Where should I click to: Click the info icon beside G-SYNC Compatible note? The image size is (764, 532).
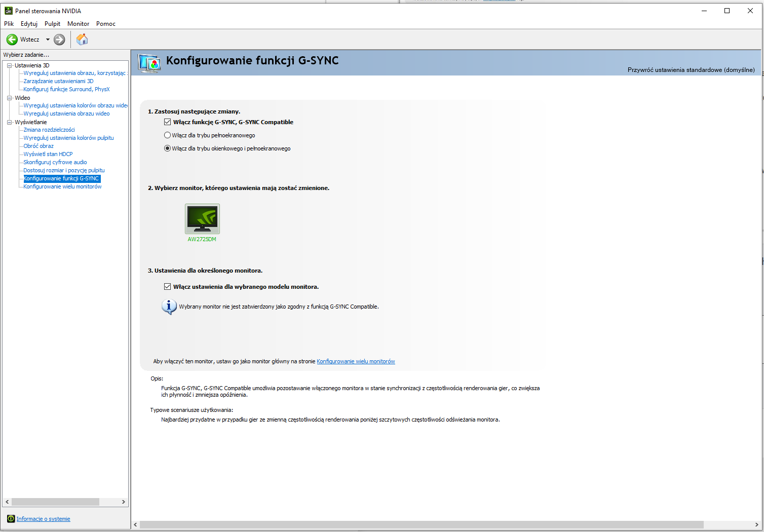(169, 307)
